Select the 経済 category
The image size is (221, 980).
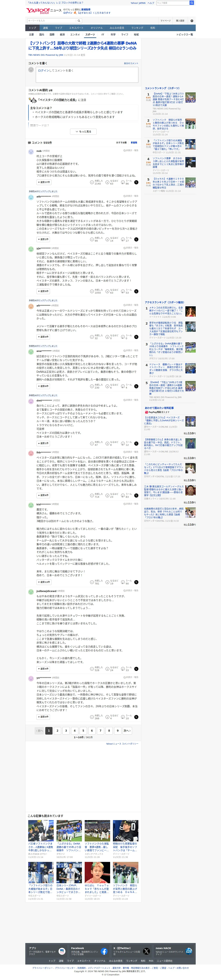pyautogui.click(x=62, y=35)
